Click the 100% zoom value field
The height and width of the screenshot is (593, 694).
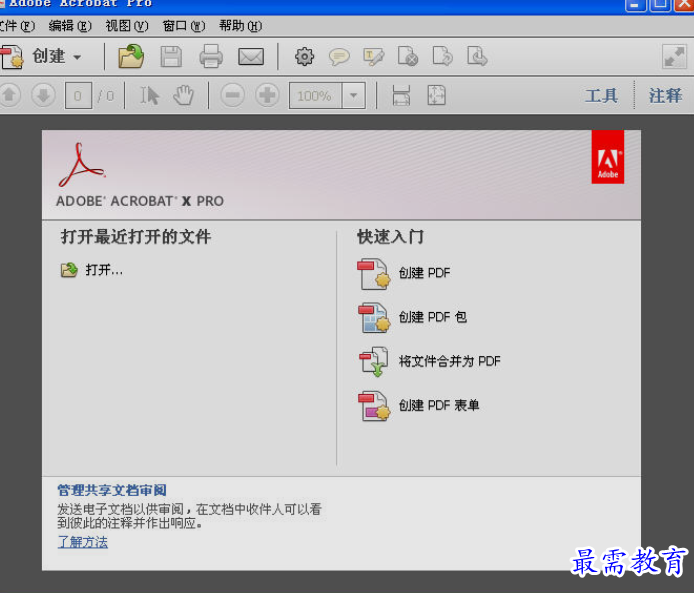coord(315,96)
